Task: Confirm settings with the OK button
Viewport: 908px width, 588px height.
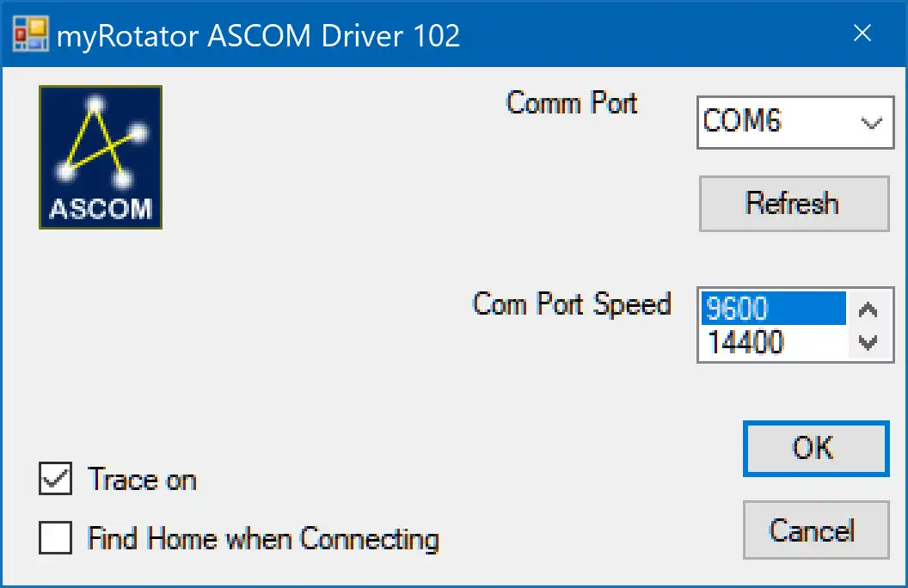Action: point(814,448)
